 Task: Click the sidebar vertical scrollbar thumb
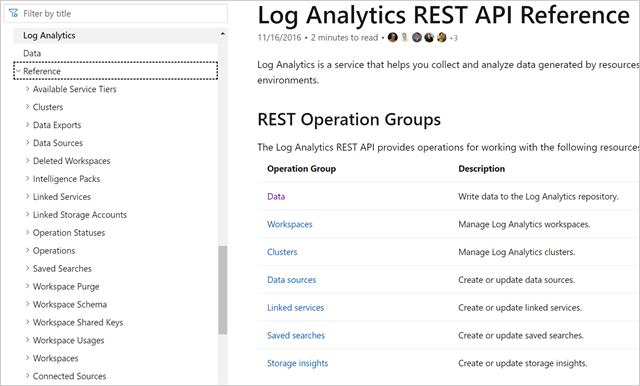pyautogui.click(x=222, y=290)
